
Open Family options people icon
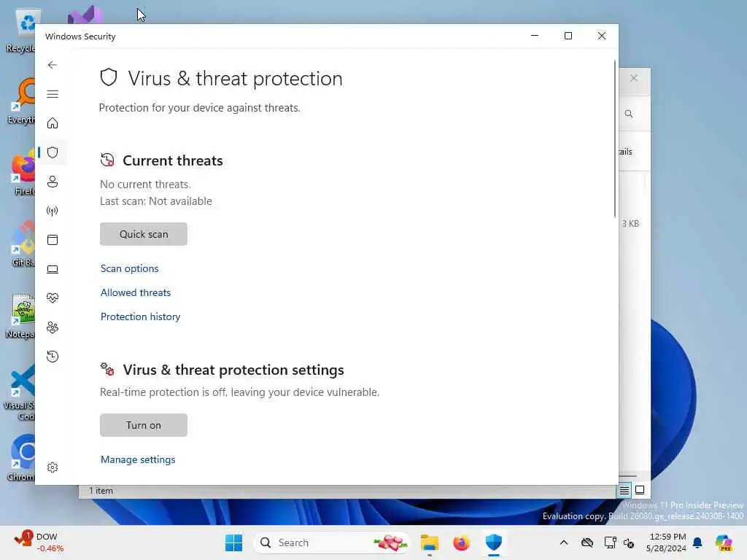pos(53,327)
